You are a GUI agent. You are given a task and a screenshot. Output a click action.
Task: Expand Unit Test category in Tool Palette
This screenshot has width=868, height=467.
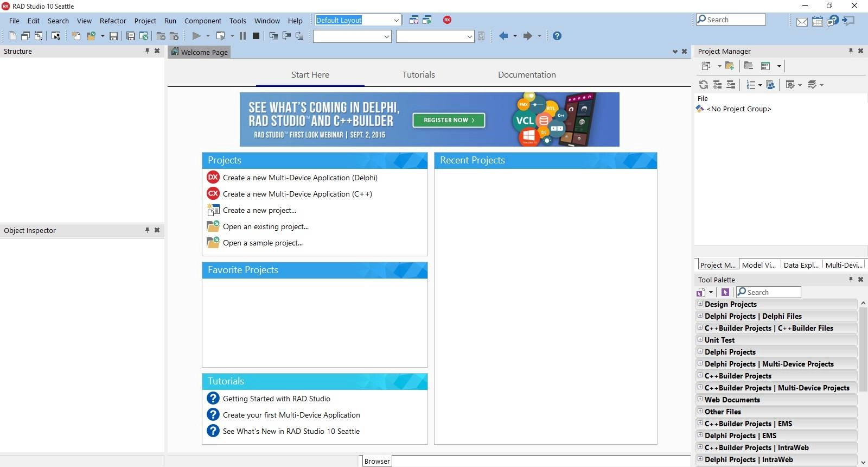coord(700,339)
